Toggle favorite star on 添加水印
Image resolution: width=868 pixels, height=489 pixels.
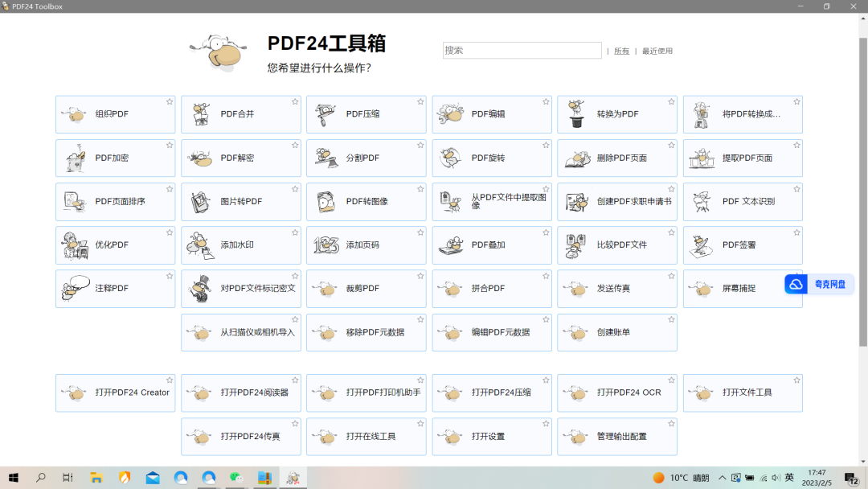(295, 232)
